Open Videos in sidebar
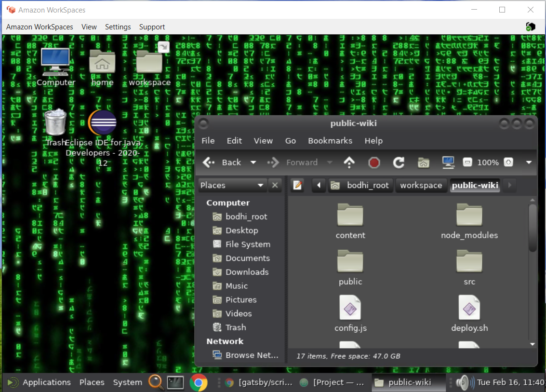Image resolution: width=546 pixels, height=392 pixels. [232, 313]
